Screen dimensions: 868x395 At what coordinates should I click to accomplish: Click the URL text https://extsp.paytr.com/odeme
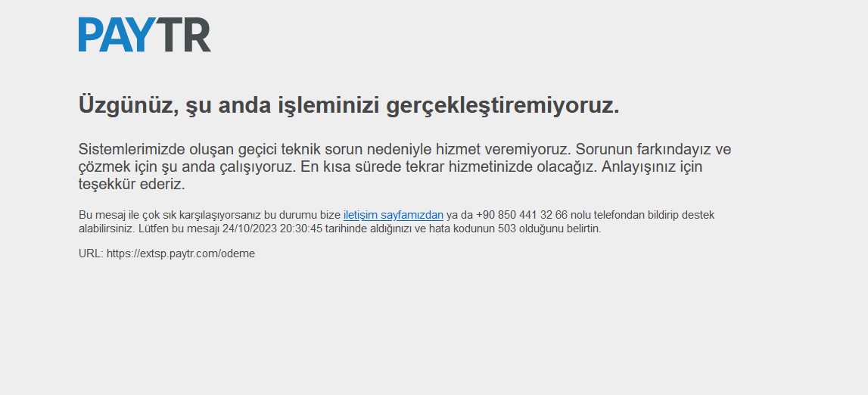click(x=180, y=253)
